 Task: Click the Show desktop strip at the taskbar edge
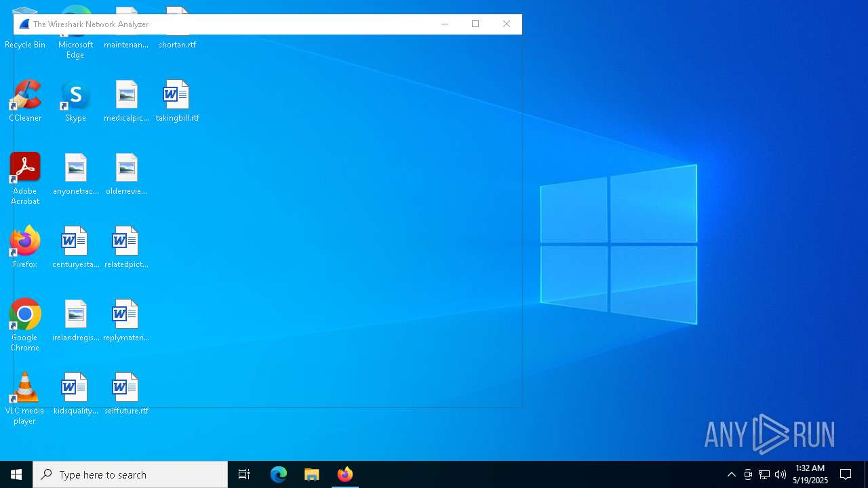point(866,474)
